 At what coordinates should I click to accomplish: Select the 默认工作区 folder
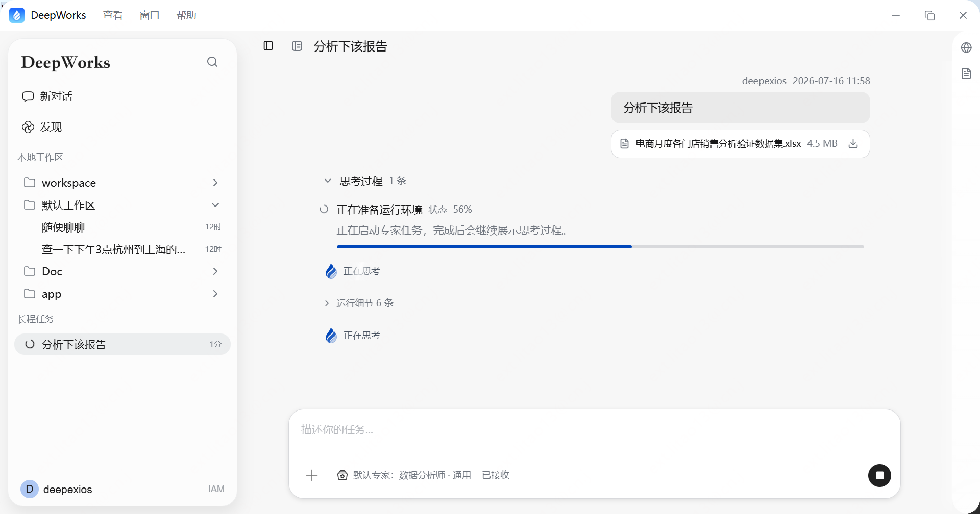tap(122, 205)
